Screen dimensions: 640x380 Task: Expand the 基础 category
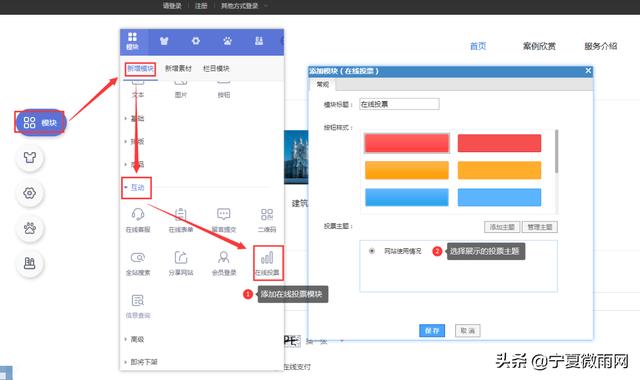pyautogui.click(x=134, y=118)
